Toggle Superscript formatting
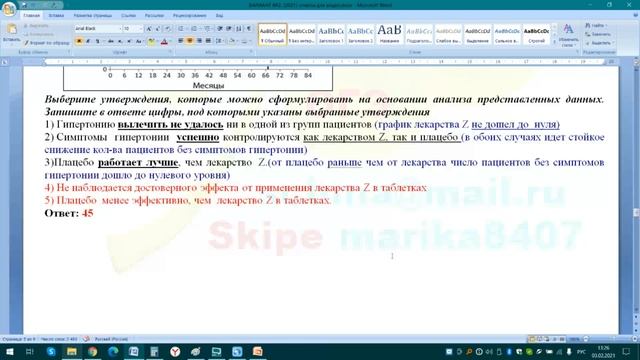 pos(129,41)
